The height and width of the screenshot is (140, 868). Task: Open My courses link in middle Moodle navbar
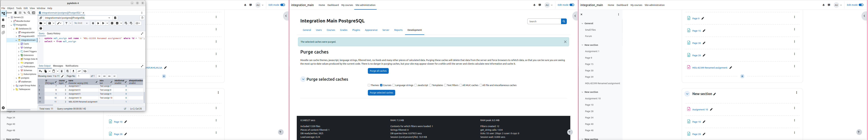(347, 5)
